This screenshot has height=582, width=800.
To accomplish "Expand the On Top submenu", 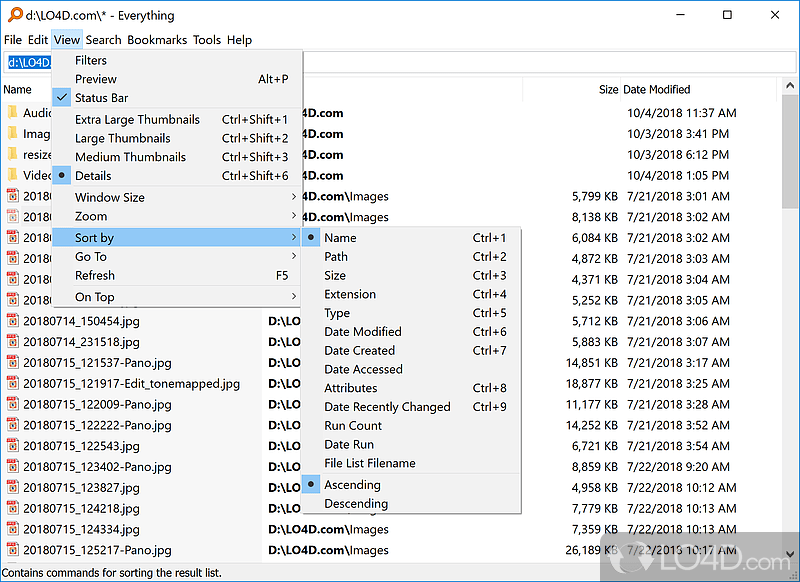I will (177, 297).
